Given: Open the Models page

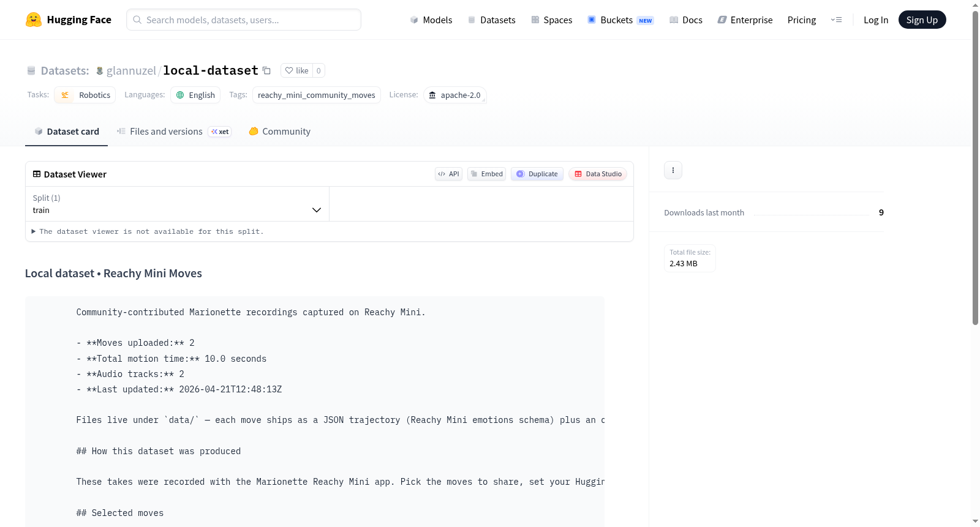Looking at the screenshot, I should coord(431,20).
